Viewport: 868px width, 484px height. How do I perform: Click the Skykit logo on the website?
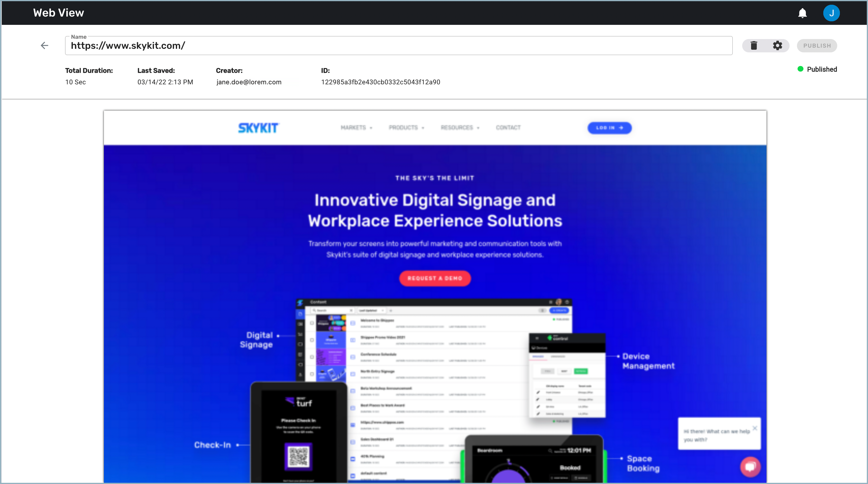[258, 128]
